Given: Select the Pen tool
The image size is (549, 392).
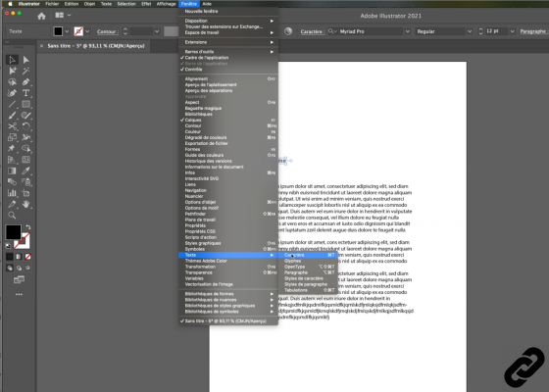Looking at the screenshot, I should click(x=25, y=82).
